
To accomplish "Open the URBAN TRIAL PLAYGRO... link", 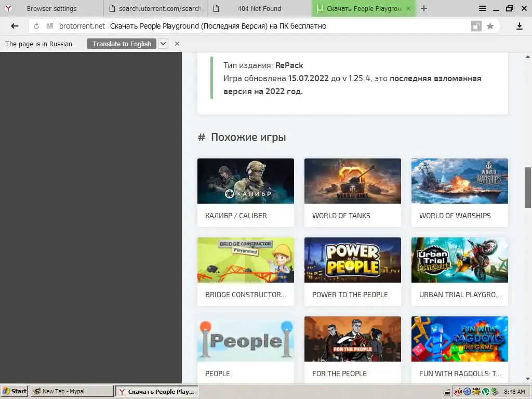I will coord(460,295).
